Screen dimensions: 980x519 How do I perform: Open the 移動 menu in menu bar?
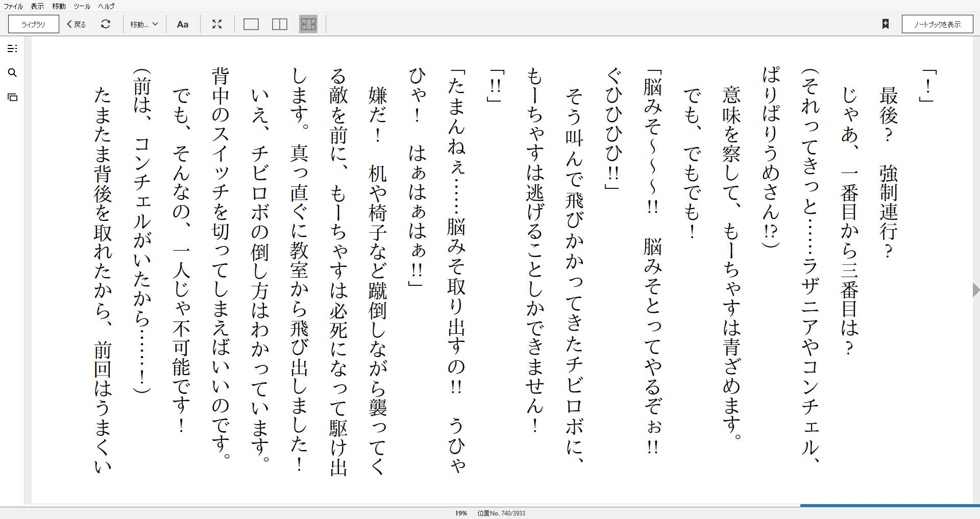pos(59,6)
